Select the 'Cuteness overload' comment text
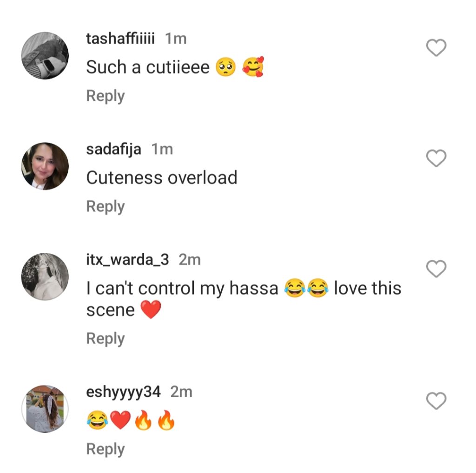Image resolution: width=476 pixels, height=473 pixels. point(162,177)
